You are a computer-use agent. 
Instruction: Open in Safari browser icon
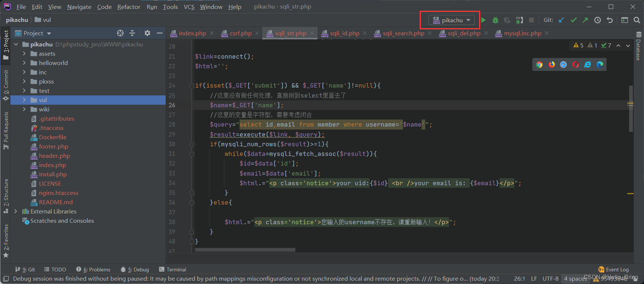pos(563,65)
